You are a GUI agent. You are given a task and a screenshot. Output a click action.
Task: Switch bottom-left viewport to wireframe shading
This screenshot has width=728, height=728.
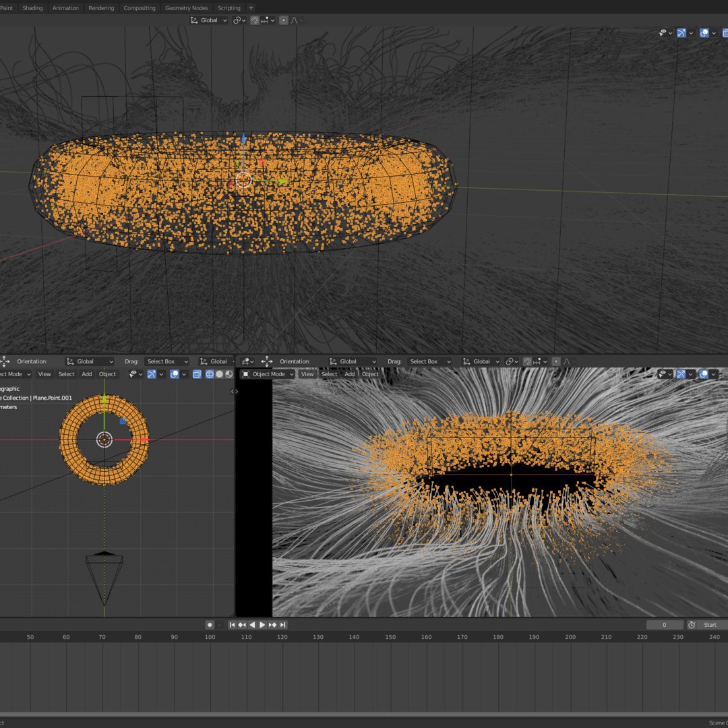210,374
